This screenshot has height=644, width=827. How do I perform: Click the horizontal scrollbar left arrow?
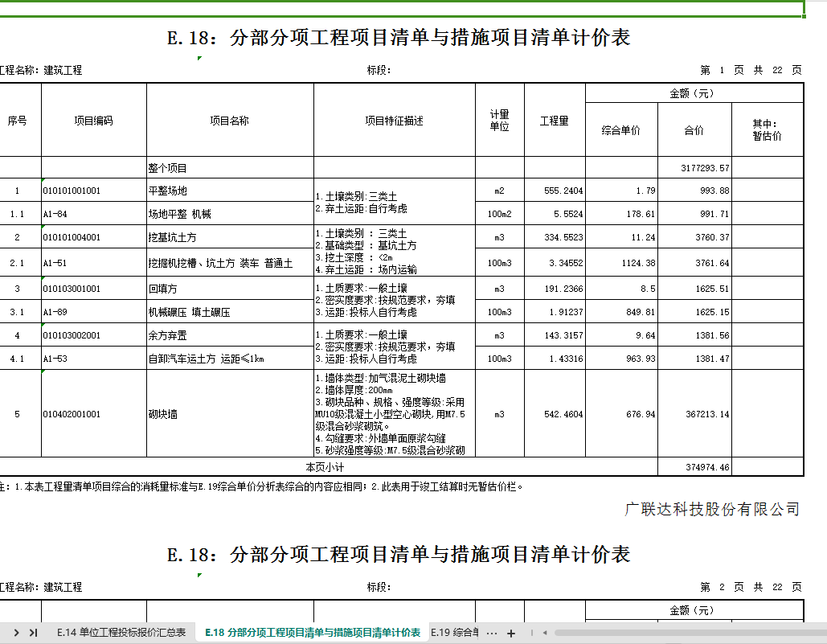545,633
